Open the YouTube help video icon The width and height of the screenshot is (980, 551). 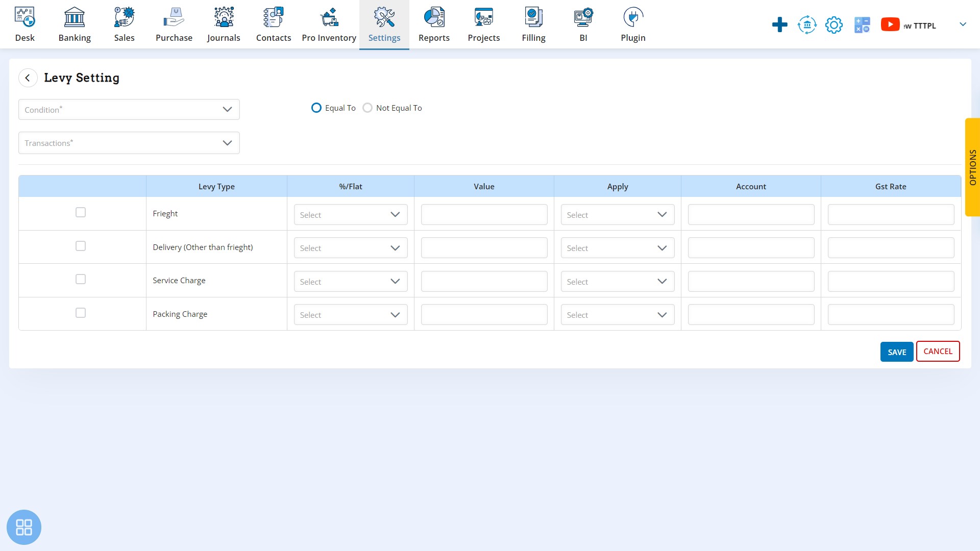[890, 24]
